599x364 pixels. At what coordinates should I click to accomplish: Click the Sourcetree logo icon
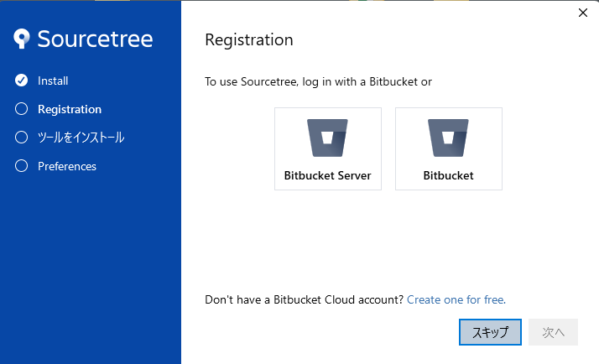[22, 39]
